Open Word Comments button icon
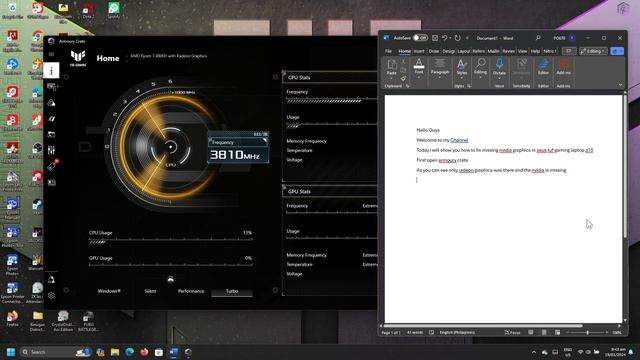This screenshot has width=640, height=360. [569, 51]
